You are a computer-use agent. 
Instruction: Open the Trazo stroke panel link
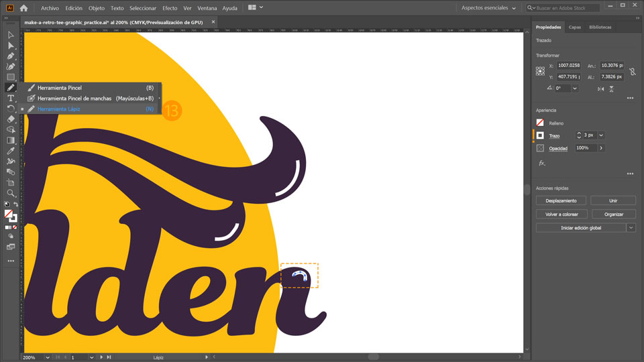[554, 136]
